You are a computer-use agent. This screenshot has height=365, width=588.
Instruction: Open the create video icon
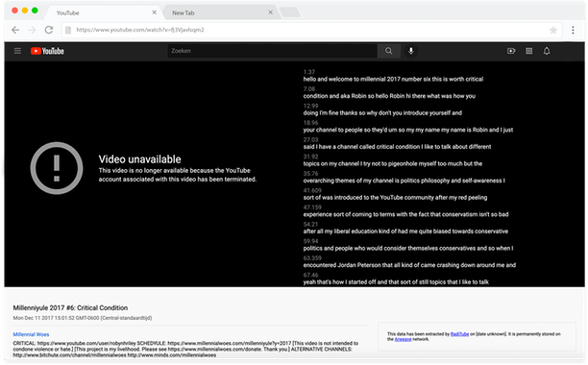pyautogui.click(x=511, y=51)
